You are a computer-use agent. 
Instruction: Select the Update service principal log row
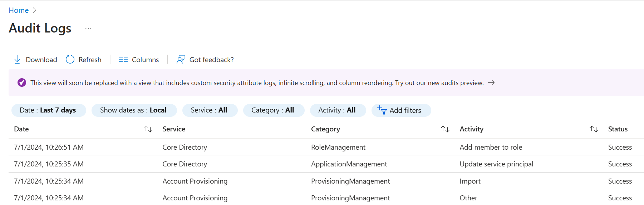pos(496,164)
